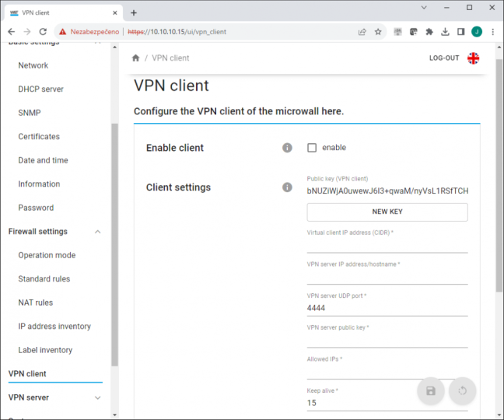The width and height of the screenshot is (504, 420).
Task: Click the second extension icon in toolbar
Action: (413, 31)
